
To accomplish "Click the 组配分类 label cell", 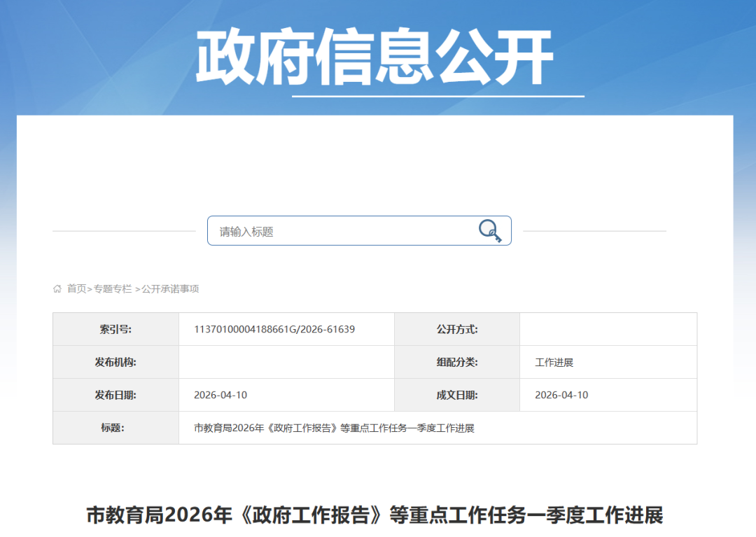I will (457, 362).
